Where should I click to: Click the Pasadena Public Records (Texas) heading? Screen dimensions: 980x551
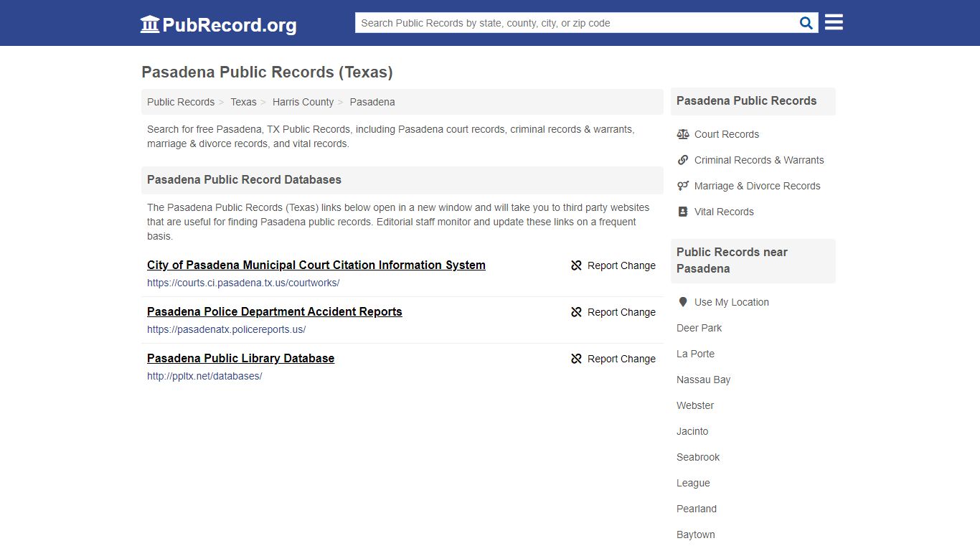tap(267, 72)
